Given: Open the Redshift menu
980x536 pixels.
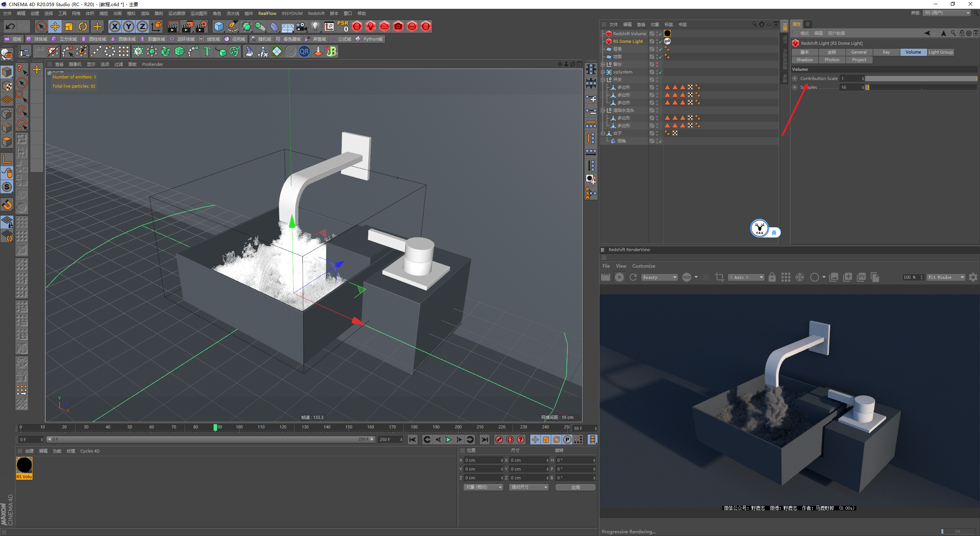Looking at the screenshot, I should click(316, 13).
